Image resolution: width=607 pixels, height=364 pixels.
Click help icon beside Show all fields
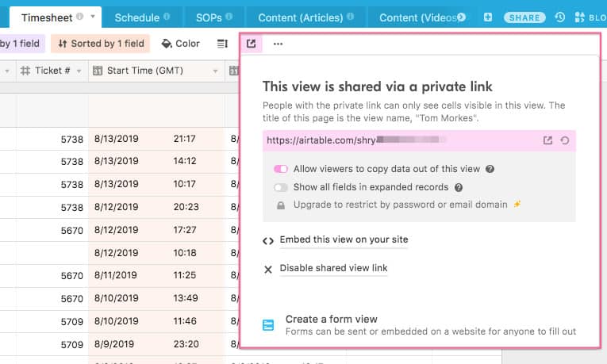pos(459,188)
